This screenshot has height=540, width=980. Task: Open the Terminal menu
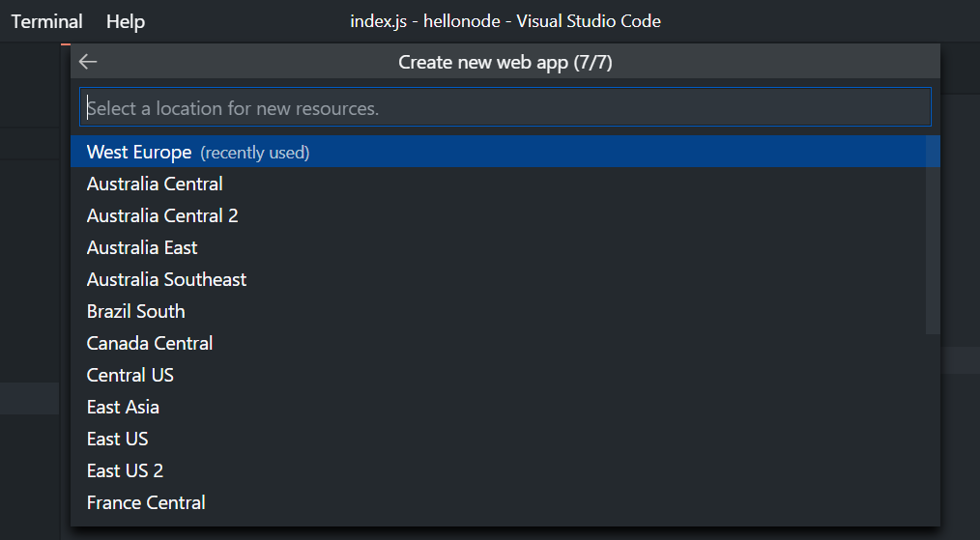tap(47, 21)
